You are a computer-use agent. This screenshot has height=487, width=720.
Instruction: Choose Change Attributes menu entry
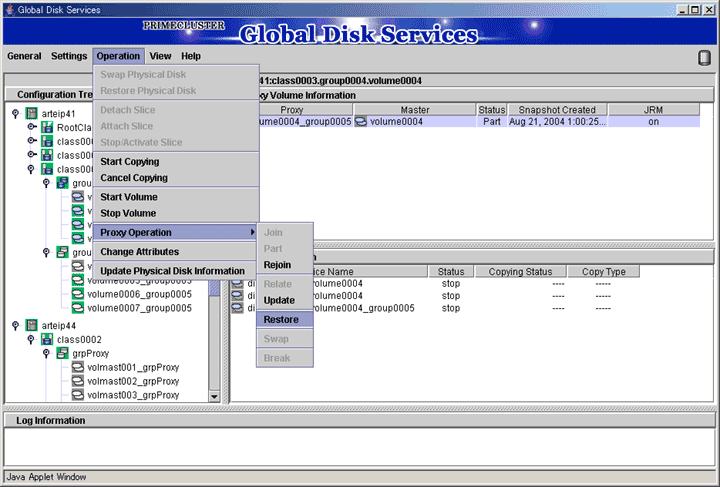click(176, 252)
